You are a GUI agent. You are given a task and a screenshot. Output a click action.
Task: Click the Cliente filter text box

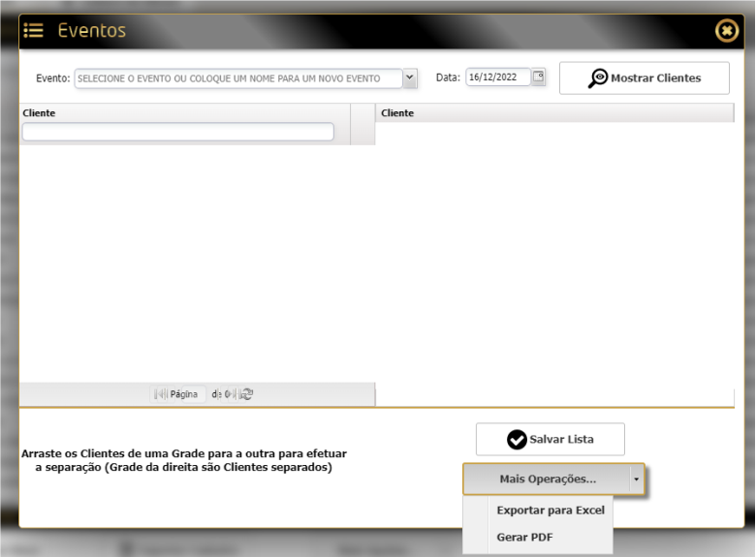point(178,132)
